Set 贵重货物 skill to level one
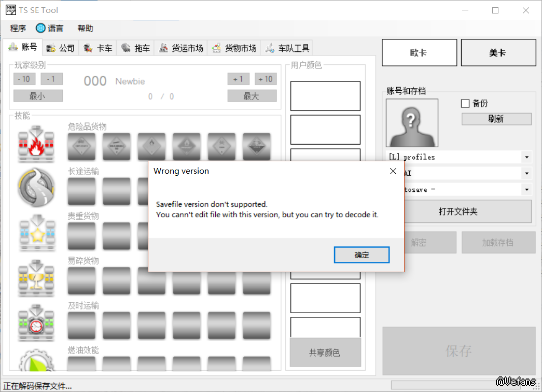The image size is (542, 392). [x=81, y=236]
